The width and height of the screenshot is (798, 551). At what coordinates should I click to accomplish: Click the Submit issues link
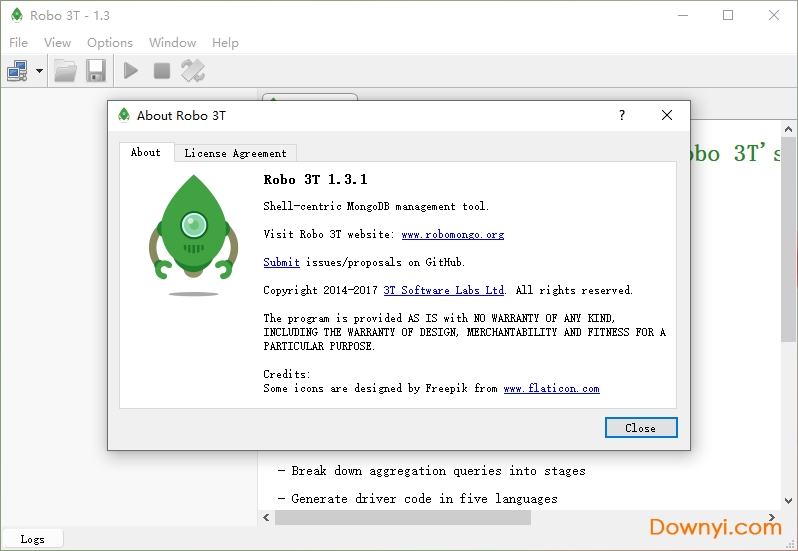281,262
